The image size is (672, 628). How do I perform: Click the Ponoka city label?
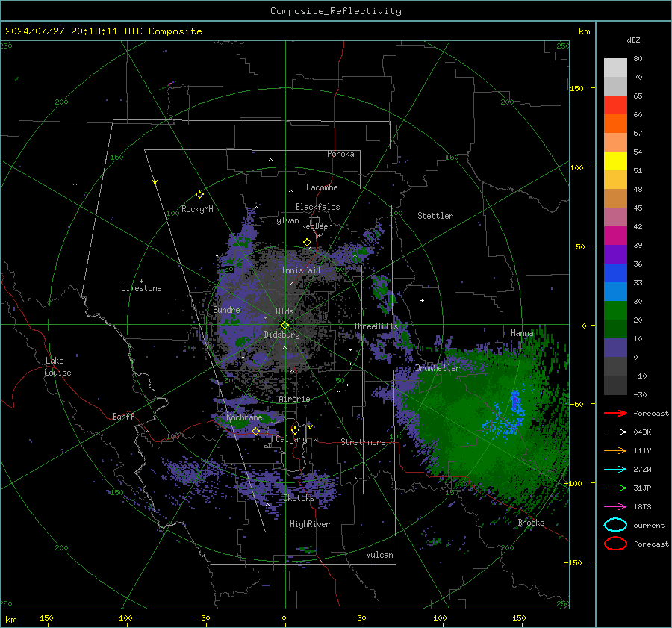click(x=340, y=154)
